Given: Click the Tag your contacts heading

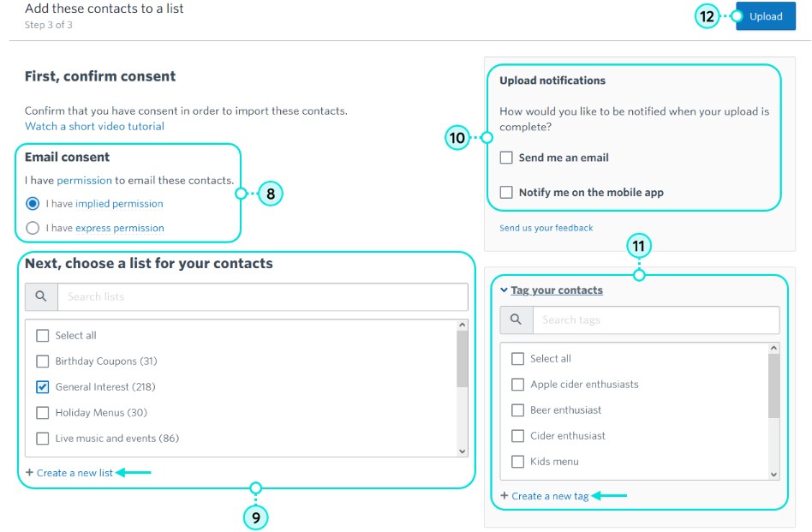Looking at the screenshot, I should pos(557,290).
